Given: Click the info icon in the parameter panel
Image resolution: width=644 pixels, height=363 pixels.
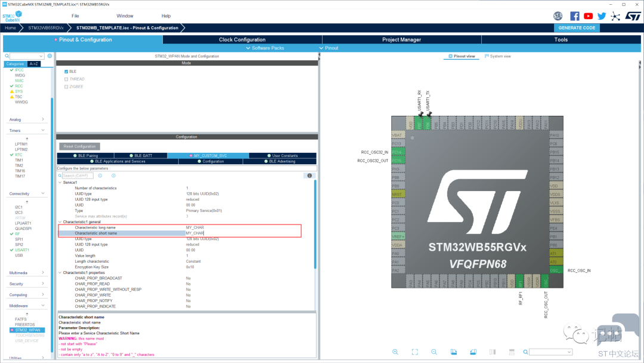Looking at the screenshot, I should point(309,176).
